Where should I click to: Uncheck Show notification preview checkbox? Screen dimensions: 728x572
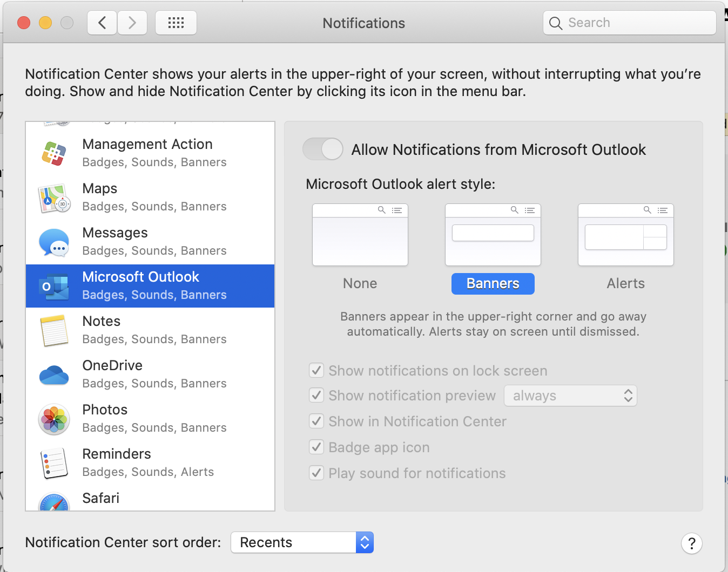click(x=316, y=396)
